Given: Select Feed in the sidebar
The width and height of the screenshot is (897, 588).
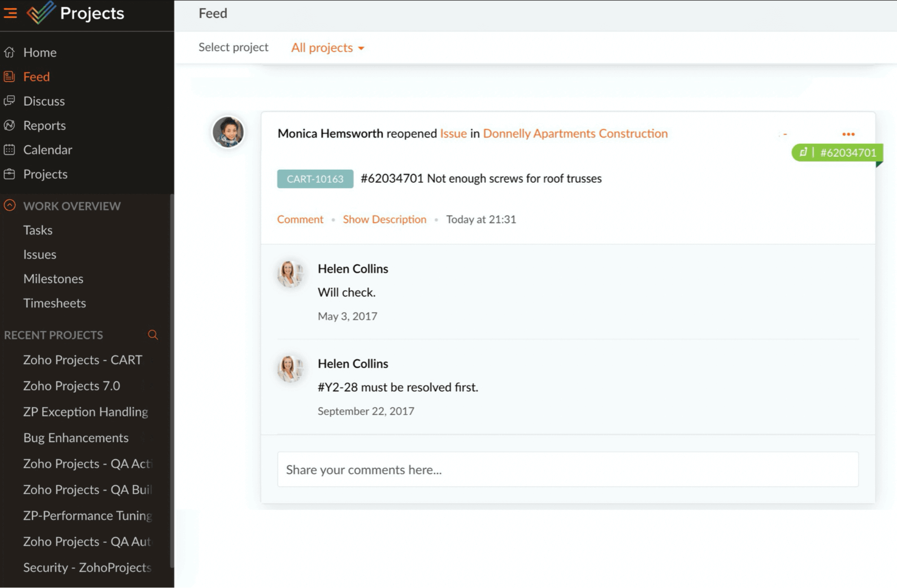Looking at the screenshot, I should [37, 77].
